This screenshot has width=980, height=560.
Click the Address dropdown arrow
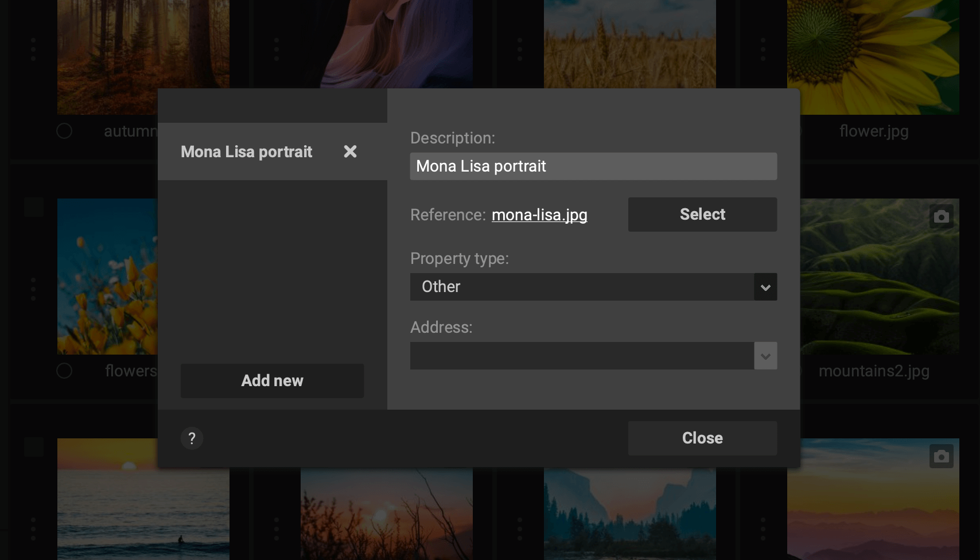(765, 356)
